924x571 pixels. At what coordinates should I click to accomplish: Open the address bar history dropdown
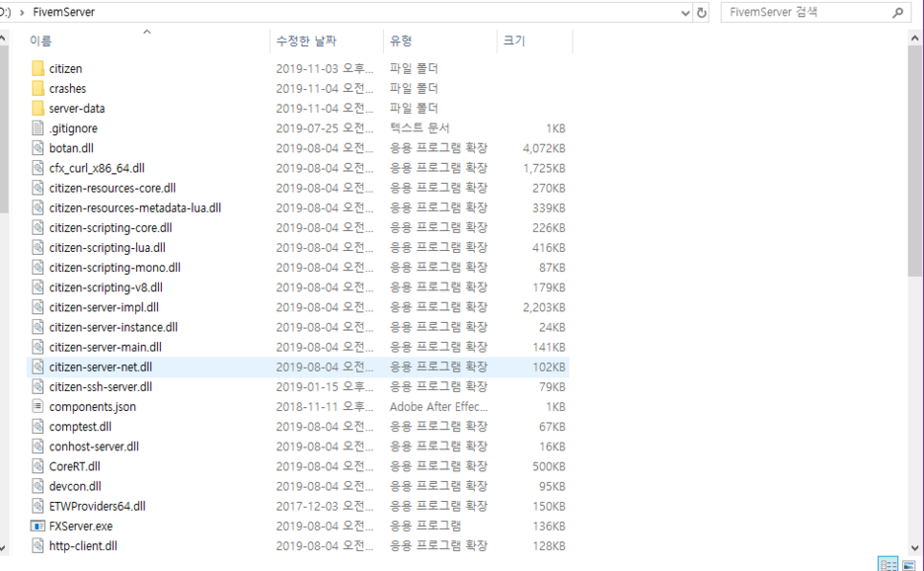[685, 13]
